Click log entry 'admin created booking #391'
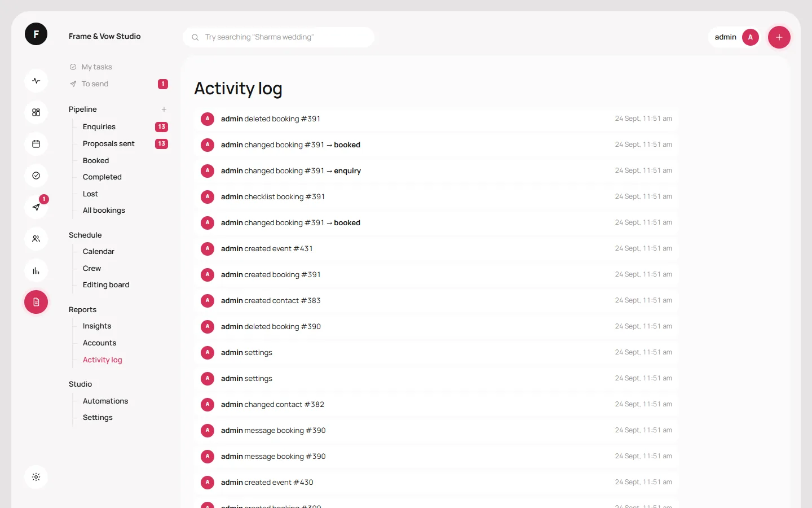The image size is (812, 508). [x=436, y=274]
